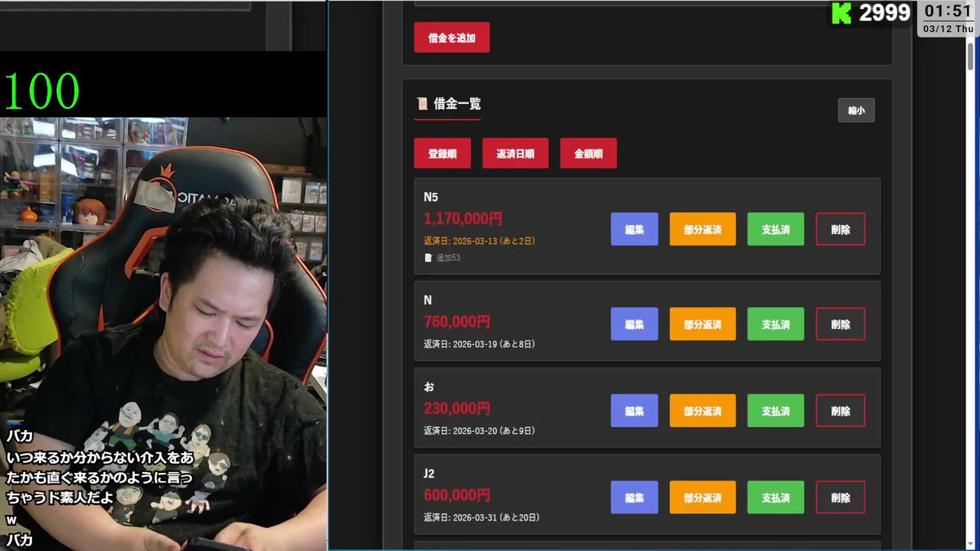Viewport: 980px width, 551px height.
Task: Mark N5 entry as 支払済
Action: pos(776,229)
